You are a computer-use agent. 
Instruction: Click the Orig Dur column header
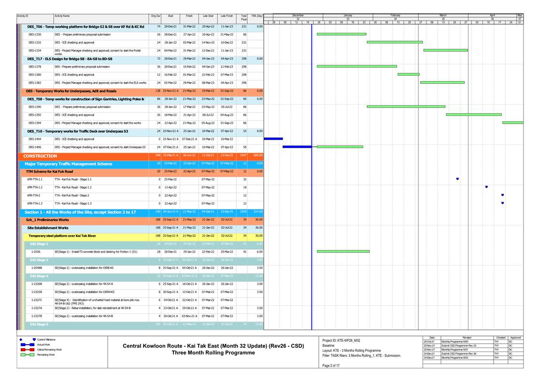click(x=156, y=16)
